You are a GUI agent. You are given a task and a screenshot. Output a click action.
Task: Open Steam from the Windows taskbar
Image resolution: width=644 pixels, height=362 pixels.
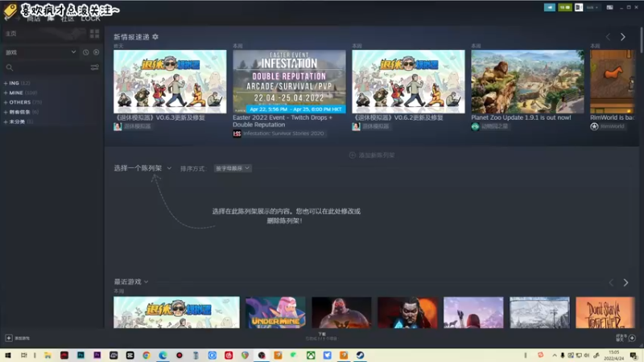coord(360,355)
